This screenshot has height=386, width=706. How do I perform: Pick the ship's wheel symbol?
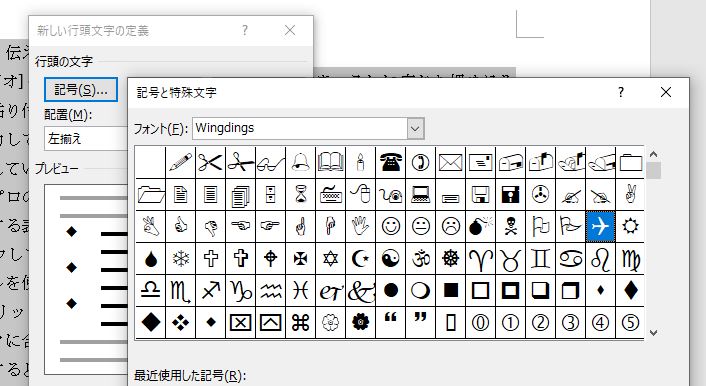(450, 259)
